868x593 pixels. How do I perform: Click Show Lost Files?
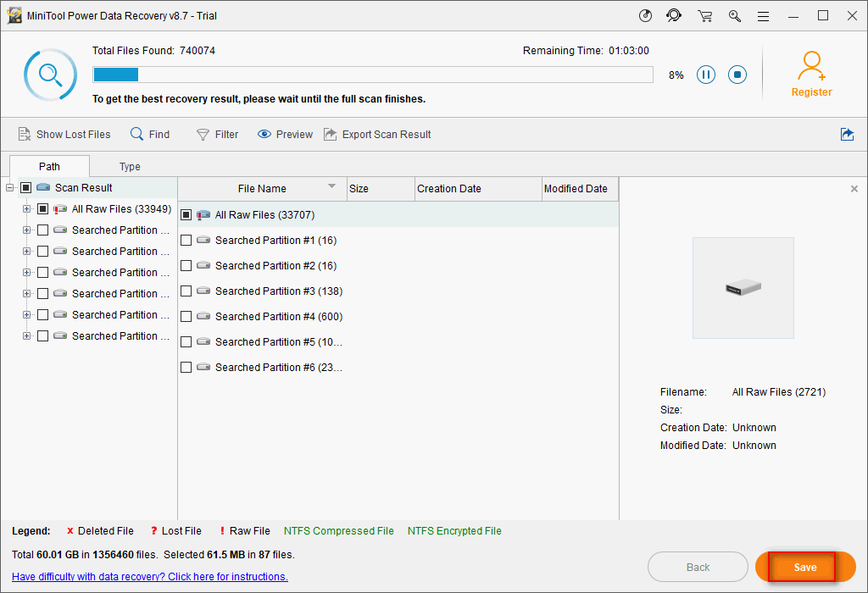(64, 135)
